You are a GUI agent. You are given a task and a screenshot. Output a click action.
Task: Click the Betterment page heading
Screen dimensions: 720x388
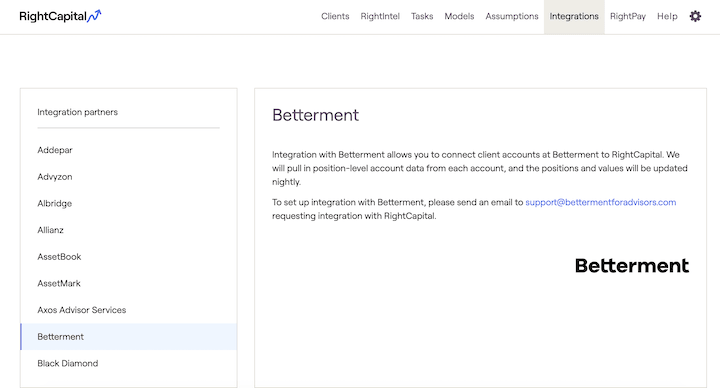[315, 115]
